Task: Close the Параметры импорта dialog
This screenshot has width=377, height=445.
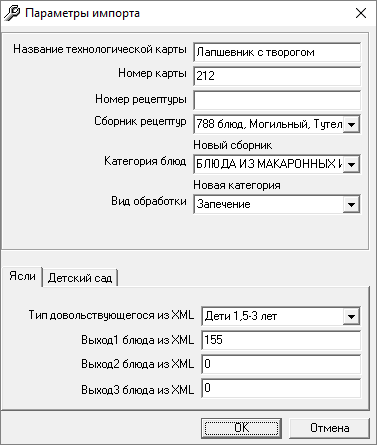Action: (x=361, y=13)
